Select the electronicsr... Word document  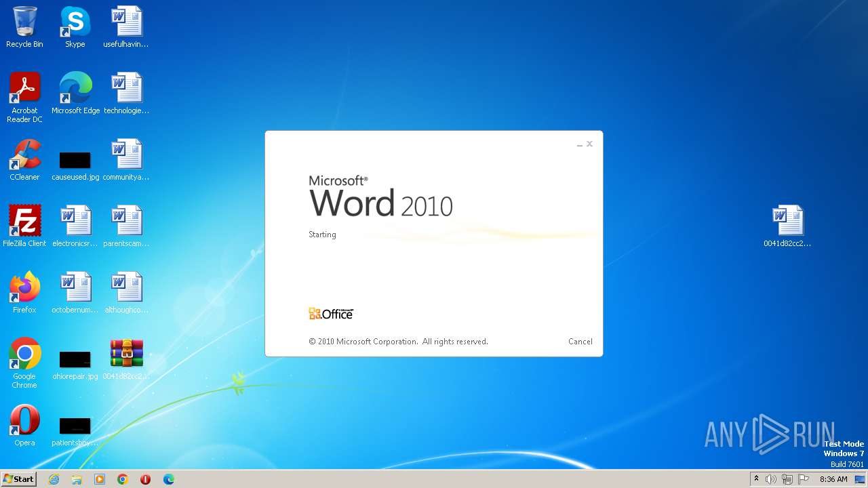click(x=75, y=226)
